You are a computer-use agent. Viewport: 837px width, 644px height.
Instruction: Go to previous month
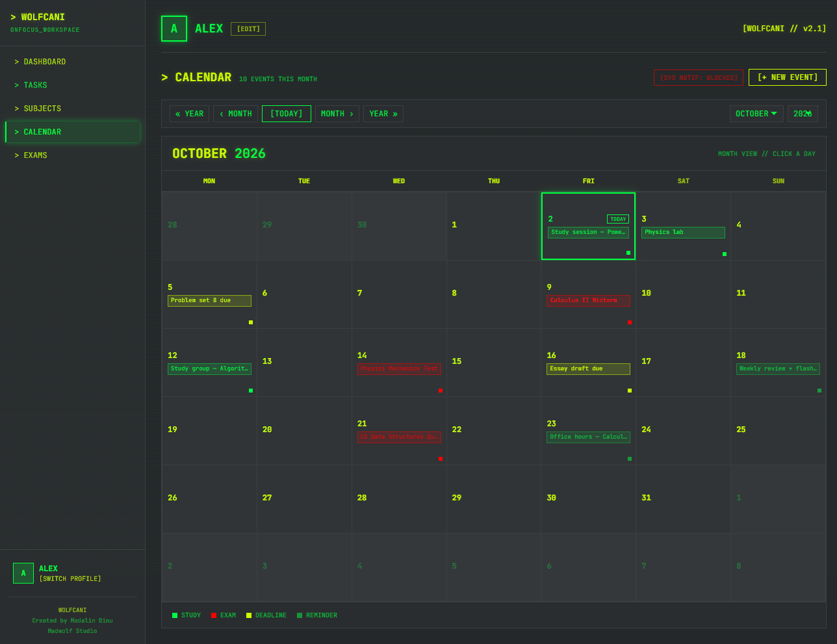click(x=235, y=114)
